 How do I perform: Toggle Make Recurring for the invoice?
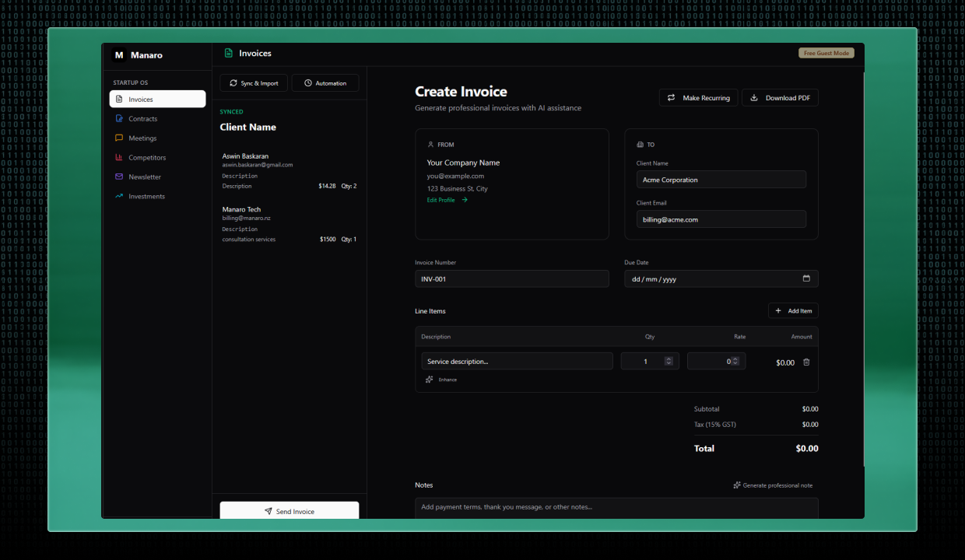click(x=698, y=97)
